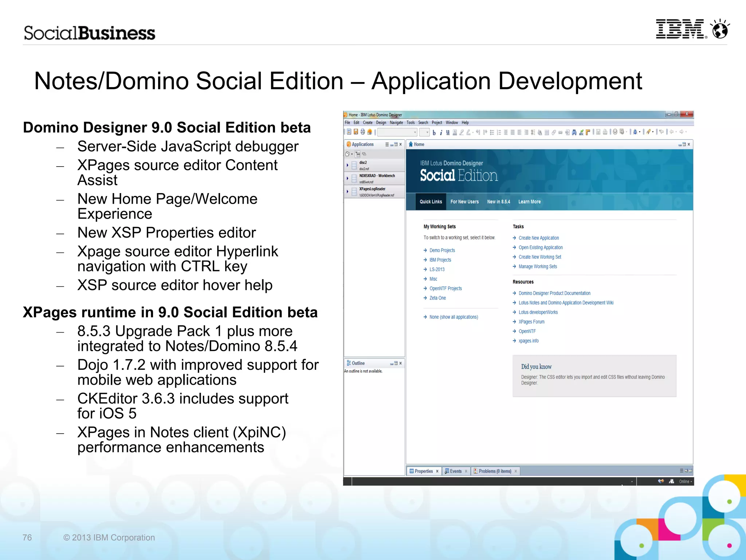Click the first toolbar properties icon
746x560 pixels.
pyautogui.click(x=349, y=132)
